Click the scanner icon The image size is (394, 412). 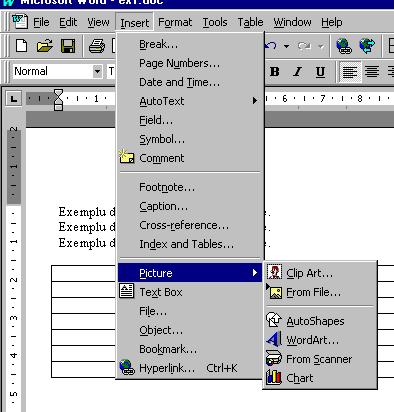point(274,358)
